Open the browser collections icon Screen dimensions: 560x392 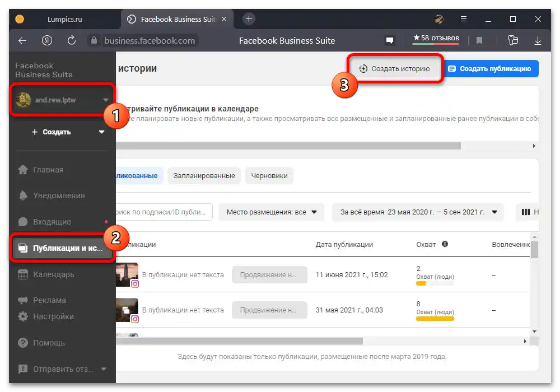click(x=513, y=40)
